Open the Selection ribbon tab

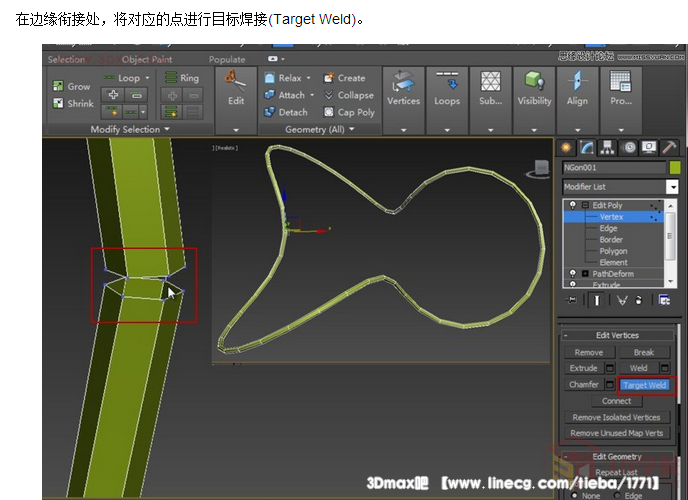coord(66,59)
